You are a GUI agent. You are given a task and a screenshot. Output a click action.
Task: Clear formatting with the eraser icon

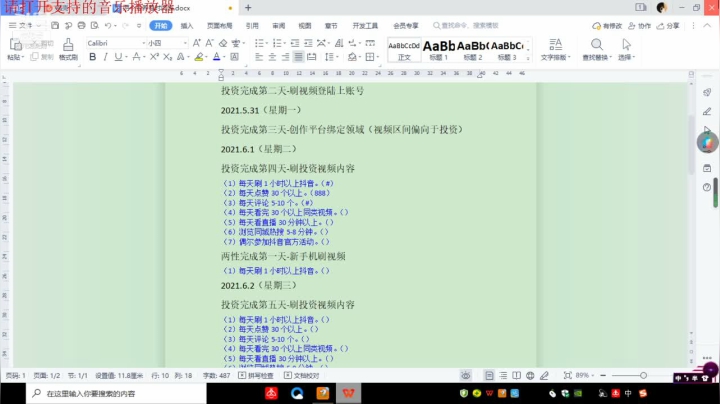[223, 43]
